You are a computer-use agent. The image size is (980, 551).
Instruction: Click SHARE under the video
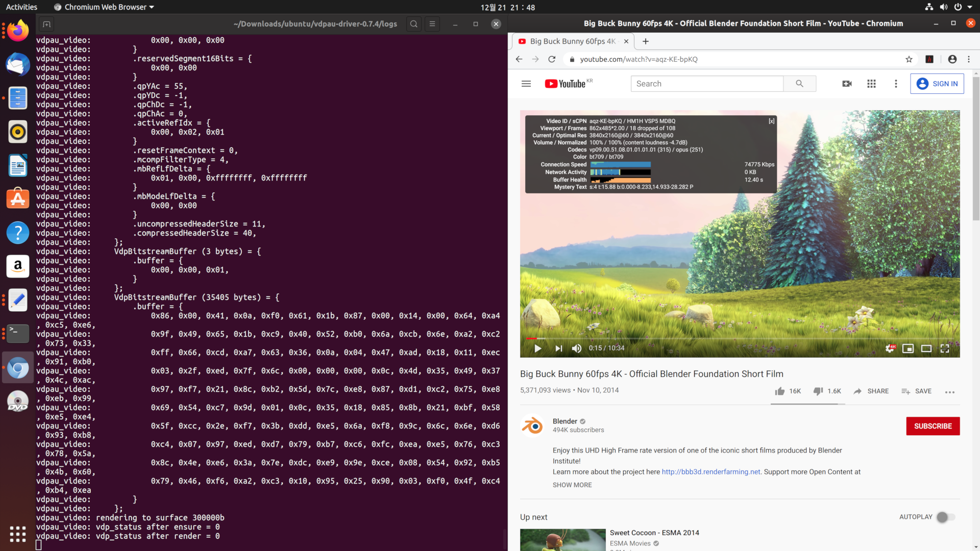871,391
